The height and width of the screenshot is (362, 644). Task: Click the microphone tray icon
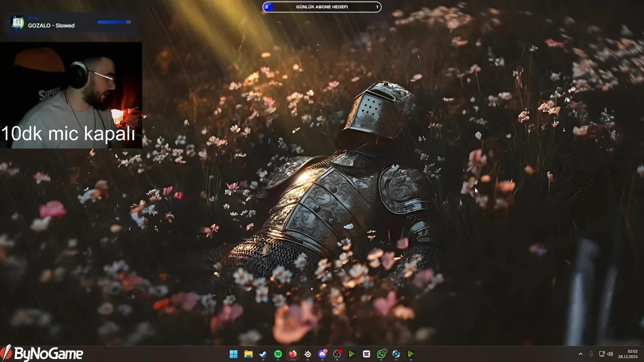pyautogui.click(x=591, y=354)
